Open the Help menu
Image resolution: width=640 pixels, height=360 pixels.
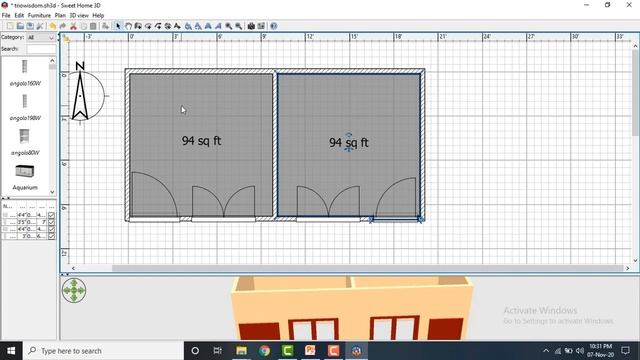(98, 16)
